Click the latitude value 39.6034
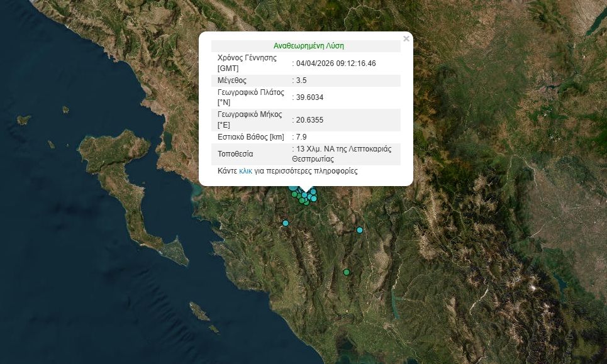 coord(310,97)
